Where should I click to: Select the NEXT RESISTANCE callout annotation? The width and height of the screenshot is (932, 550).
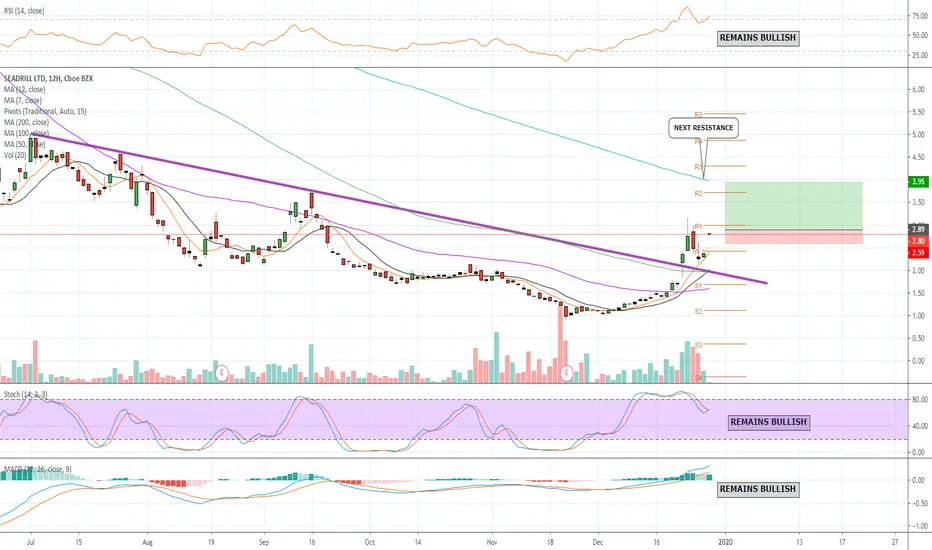coord(703,128)
